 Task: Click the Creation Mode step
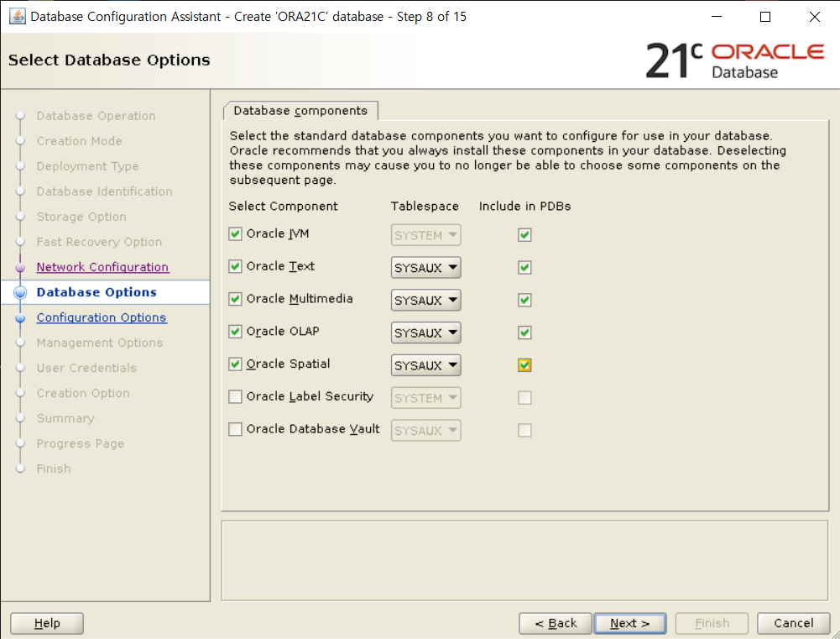[x=79, y=141]
